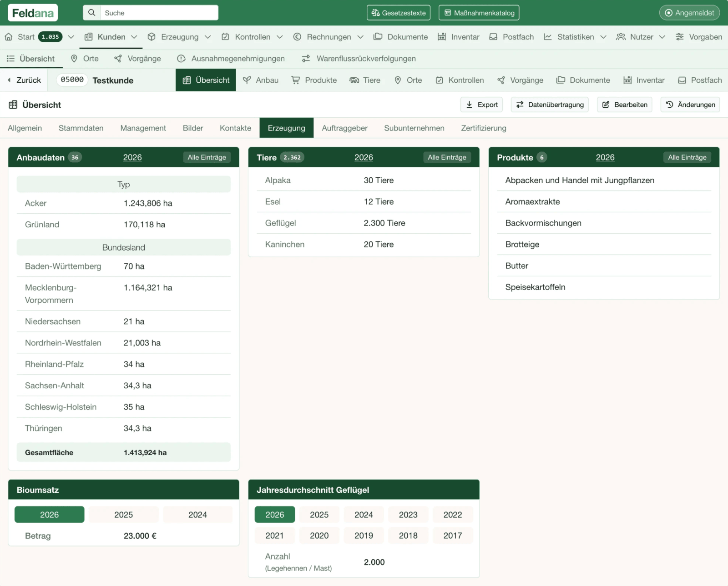Select 2024 in Bioumsatz years
Image resolution: width=728 pixels, height=586 pixels.
click(x=198, y=515)
